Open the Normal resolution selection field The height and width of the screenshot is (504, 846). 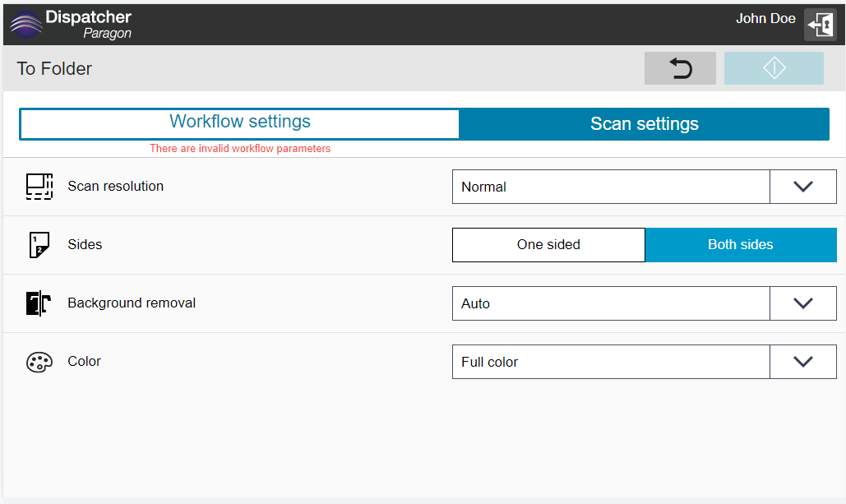tap(611, 187)
